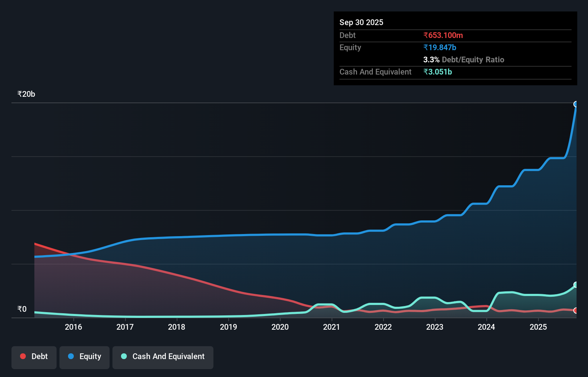Select the 3.3% Debt/Equity Ratio text
The height and width of the screenshot is (377, 588).
tap(464, 60)
